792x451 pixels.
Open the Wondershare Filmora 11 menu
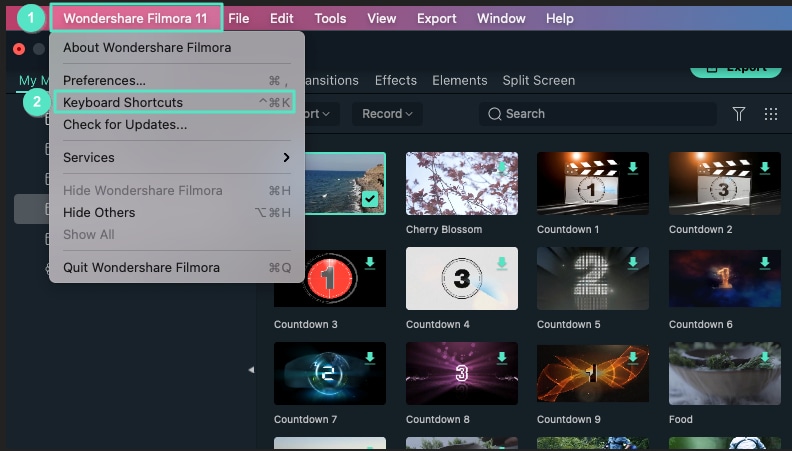(135, 18)
